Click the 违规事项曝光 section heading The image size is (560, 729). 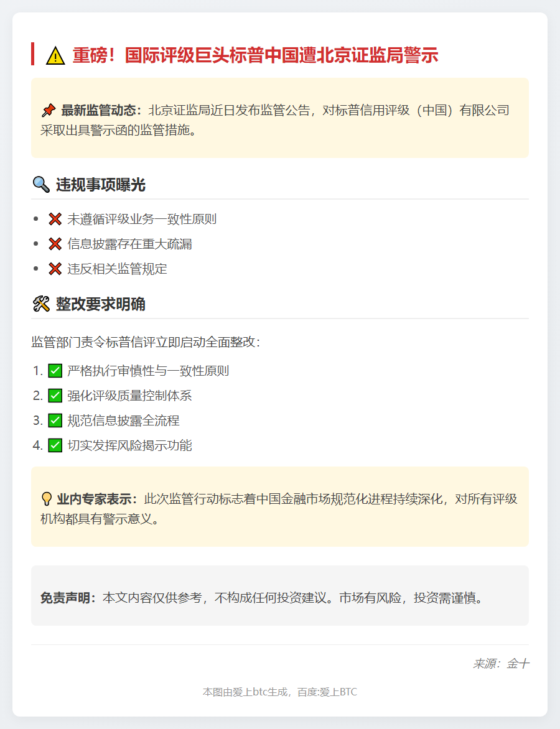[101, 185]
